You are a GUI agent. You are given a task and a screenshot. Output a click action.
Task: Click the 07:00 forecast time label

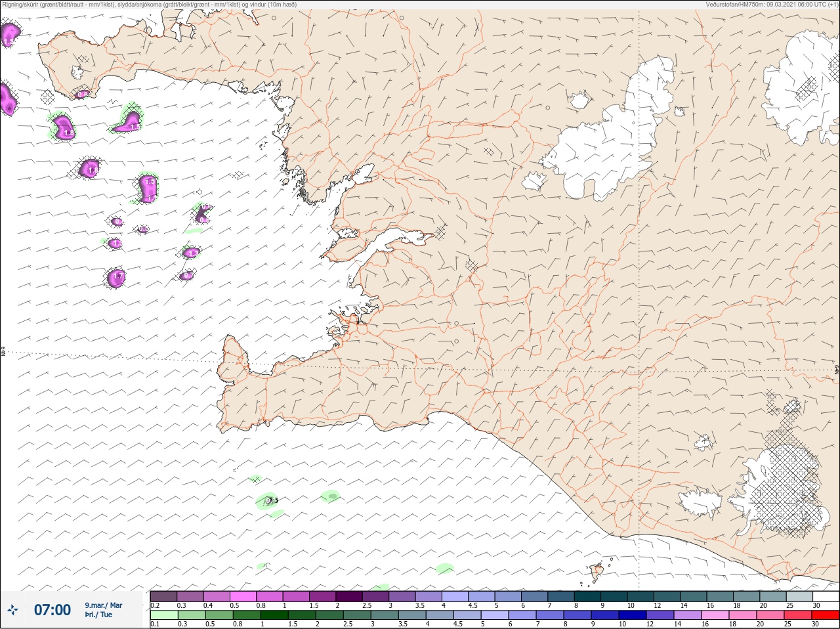(52, 610)
